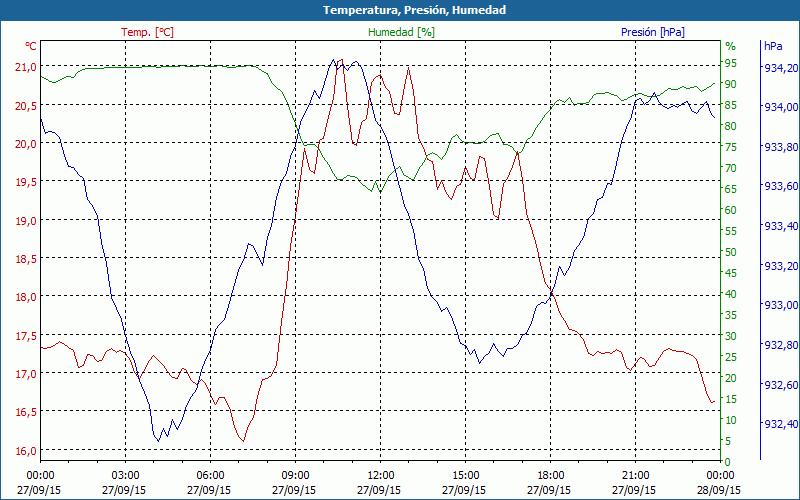Click the blue 'hPa' axis unit label
The image size is (800, 500).
[773, 46]
